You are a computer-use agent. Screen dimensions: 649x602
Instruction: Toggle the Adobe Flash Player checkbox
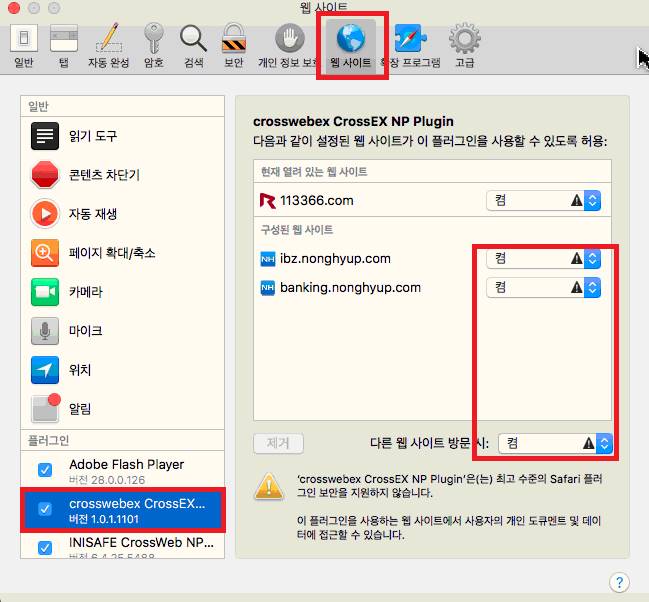[45, 470]
